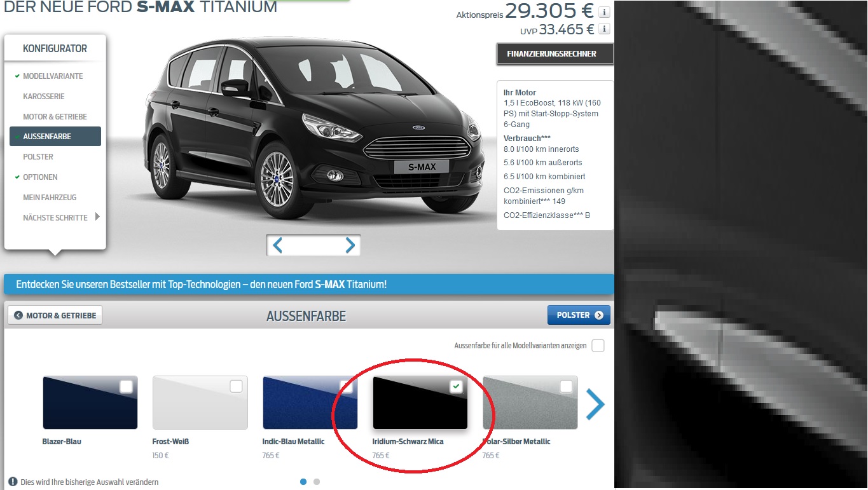The image size is (868, 490).
Task: Click the Indic-Blau Metallic label
Action: coord(294,441)
